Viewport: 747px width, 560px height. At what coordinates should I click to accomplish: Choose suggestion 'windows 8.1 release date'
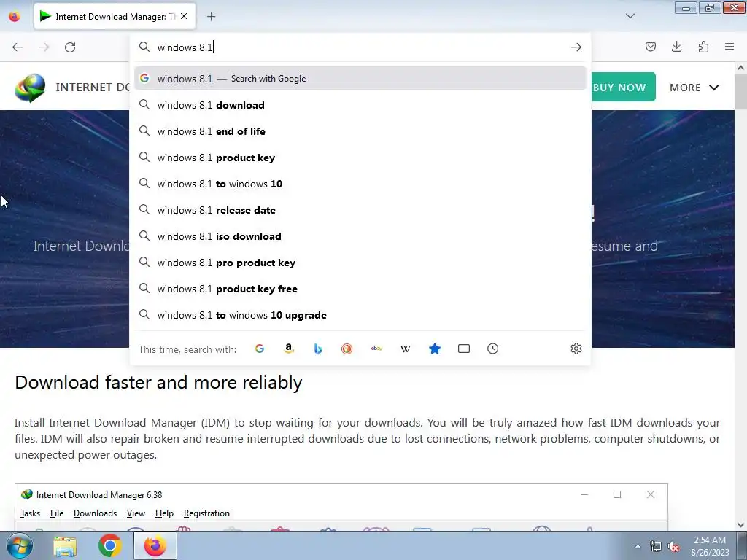tap(360, 210)
